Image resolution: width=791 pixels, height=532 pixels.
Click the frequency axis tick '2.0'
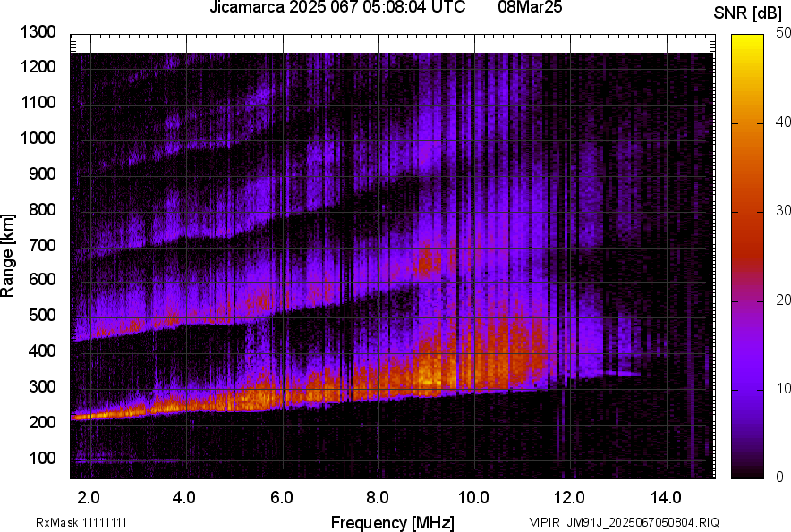pos(89,498)
